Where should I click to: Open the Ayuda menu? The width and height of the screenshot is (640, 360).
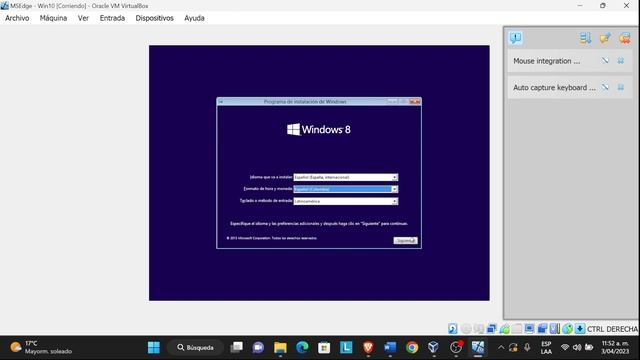coord(194,18)
